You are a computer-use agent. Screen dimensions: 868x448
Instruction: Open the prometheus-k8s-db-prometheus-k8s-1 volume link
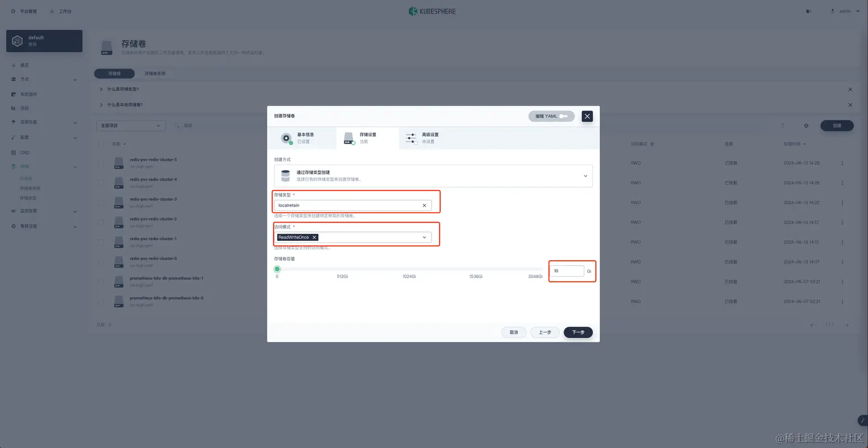(167, 278)
